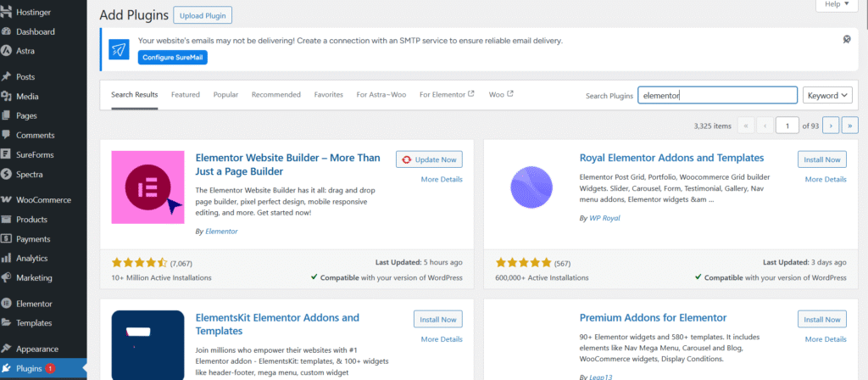Viewport: 868px width, 380px height.
Task: Click the Dashboard icon in sidebar
Action: pos(7,32)
